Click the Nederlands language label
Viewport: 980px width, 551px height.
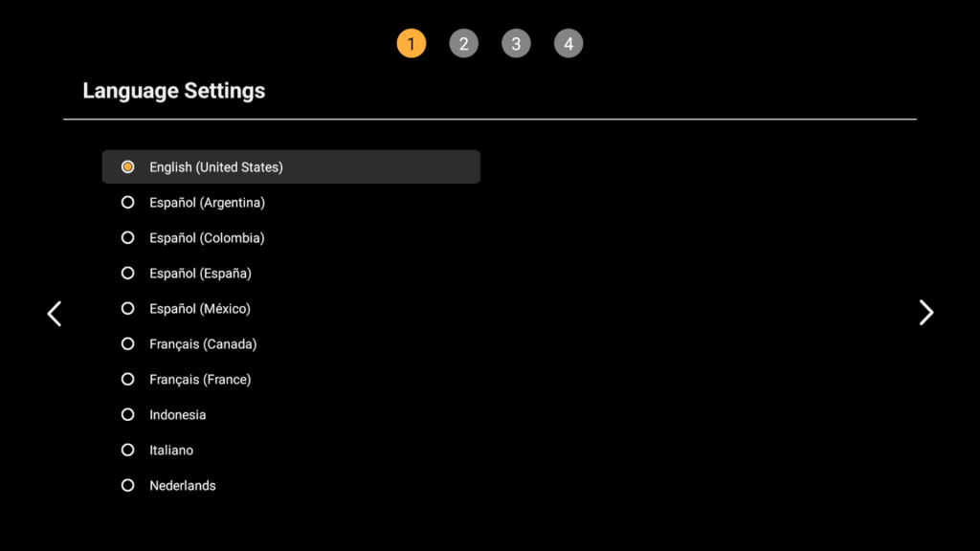click(183, 486)
